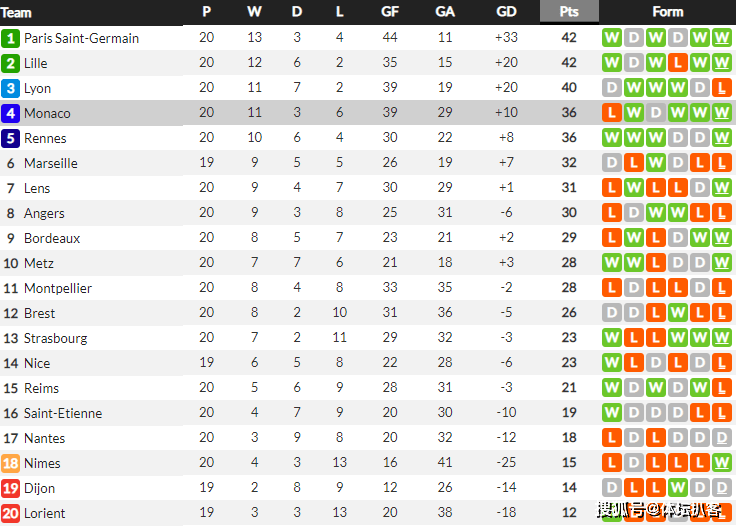The height and width of the screenshot is (527, 736).
Task: Click Lille's green position 2 badge
Action: pyautogui.click(x=10, y=63)
